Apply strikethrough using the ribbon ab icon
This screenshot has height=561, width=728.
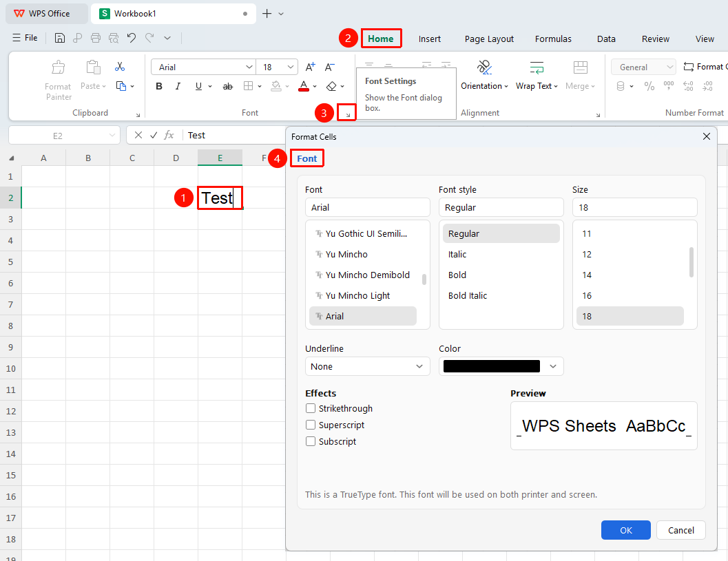pos(227,86)
